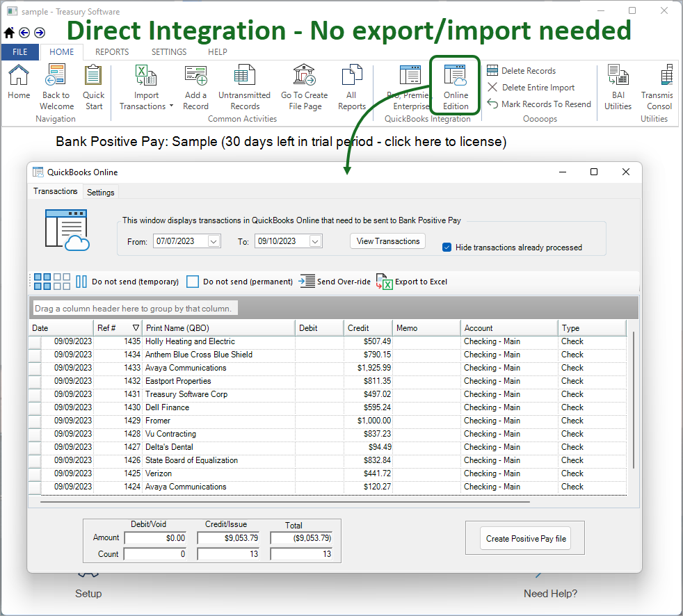Screen dimensions: 683x616
Task: Deselect all rows with empty grid icon
Action: pyautogui.click(x=61, y=282)
